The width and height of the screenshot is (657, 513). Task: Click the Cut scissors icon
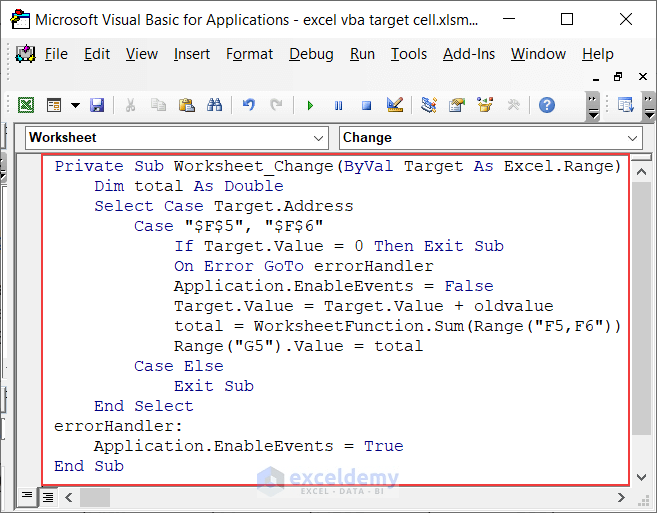pyautogui.click(x=130, y=105)
